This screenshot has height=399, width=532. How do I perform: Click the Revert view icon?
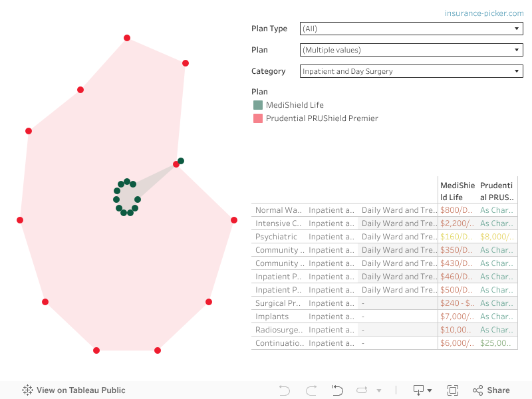coord(337,390)
